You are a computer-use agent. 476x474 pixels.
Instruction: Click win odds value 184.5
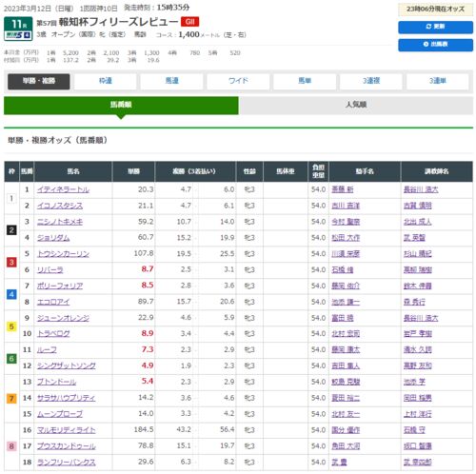[144, 429]
